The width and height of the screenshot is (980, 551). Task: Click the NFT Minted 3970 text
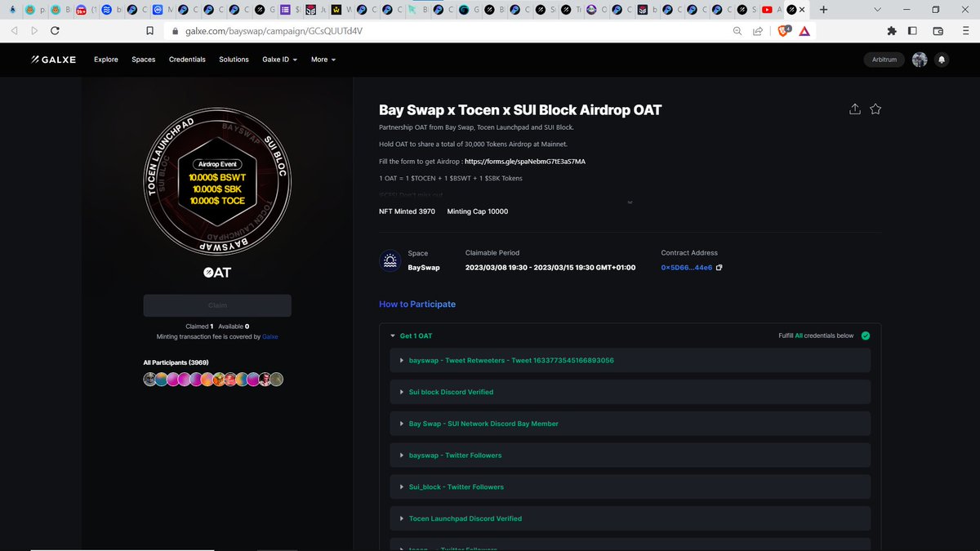click(408, 211)
